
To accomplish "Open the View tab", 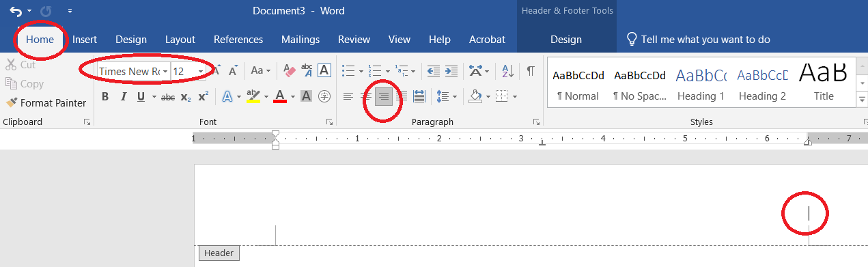I will pyautogui.click(x=400, y=39).
